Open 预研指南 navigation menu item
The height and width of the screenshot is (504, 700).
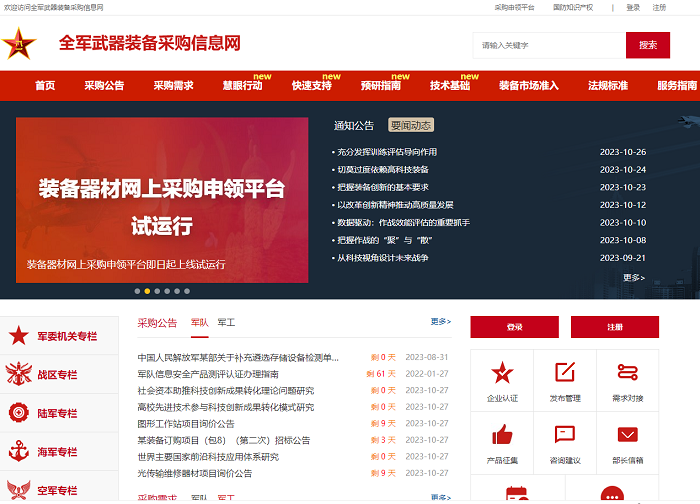[381, 85]
